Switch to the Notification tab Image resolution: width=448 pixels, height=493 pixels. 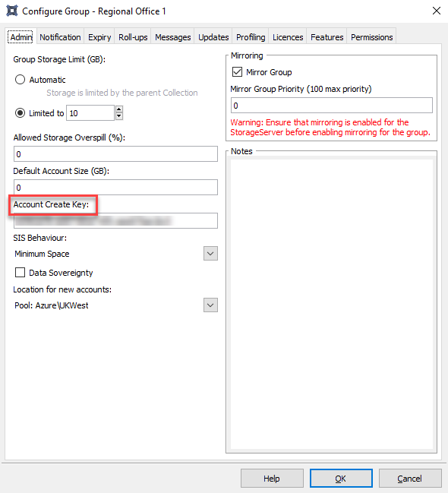coord(60,37)
